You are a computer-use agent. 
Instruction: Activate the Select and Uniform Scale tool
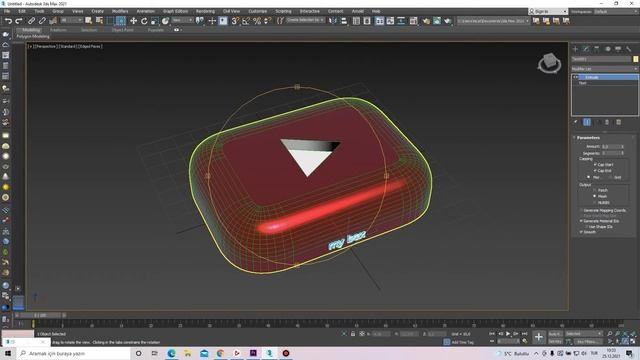(x=154, y=21)
